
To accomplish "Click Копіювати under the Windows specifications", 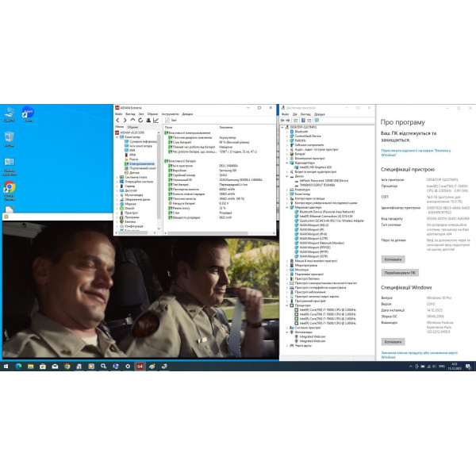I will coord(393,342).
